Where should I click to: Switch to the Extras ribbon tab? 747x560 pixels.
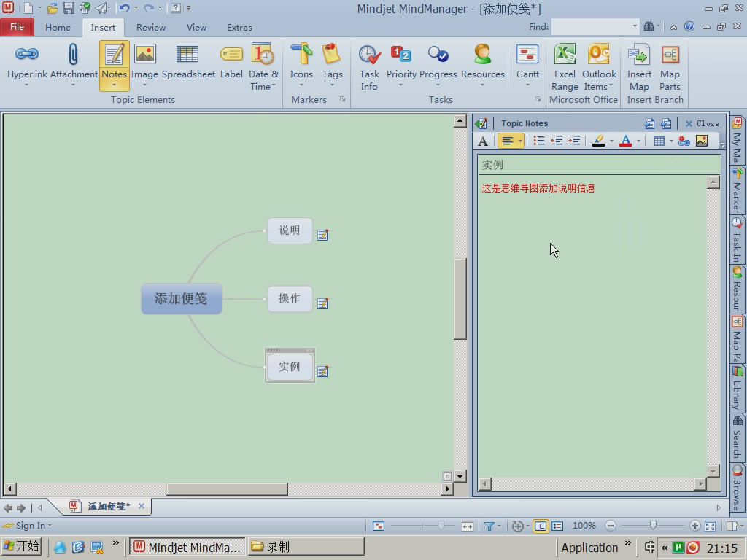239,28
